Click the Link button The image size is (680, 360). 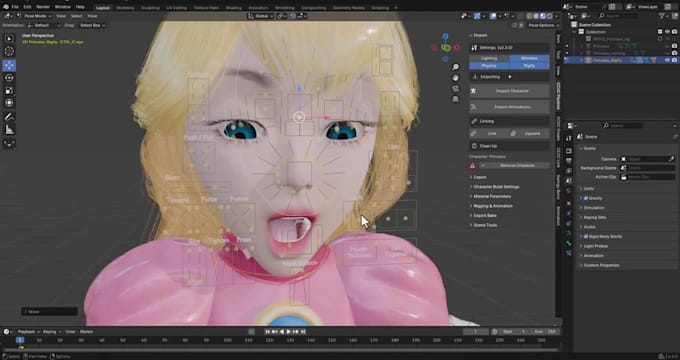489,134
